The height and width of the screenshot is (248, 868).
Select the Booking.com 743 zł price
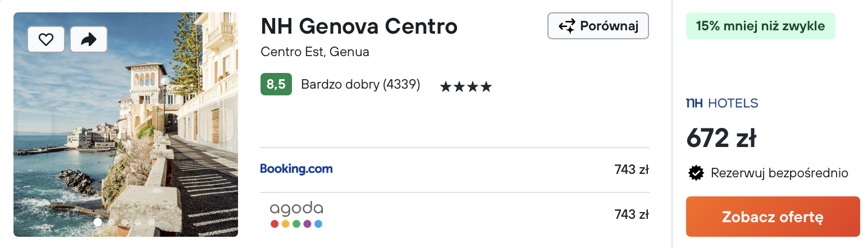click(x=632, y=169)
